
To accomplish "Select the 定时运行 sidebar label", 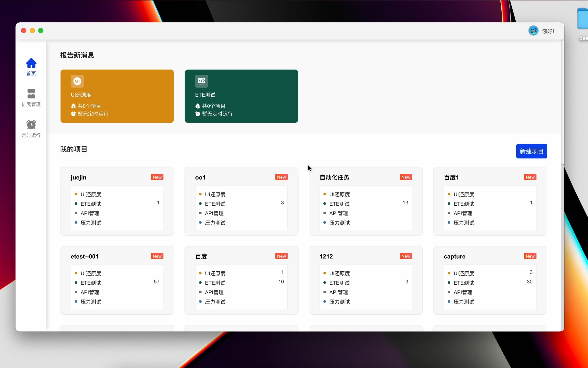I will pyautogui.click(x=31, y=135).
